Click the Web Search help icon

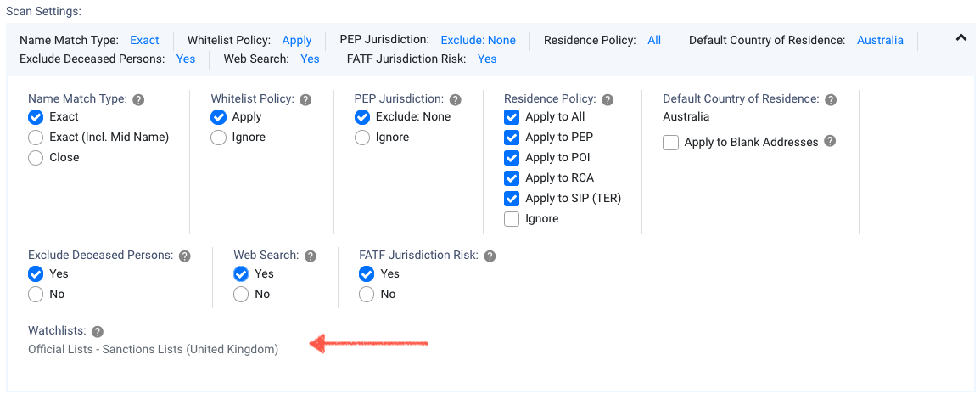click(311, 256)
